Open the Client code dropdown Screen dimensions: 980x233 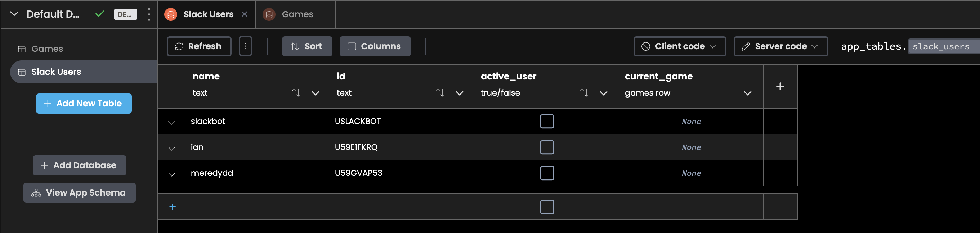679,46
